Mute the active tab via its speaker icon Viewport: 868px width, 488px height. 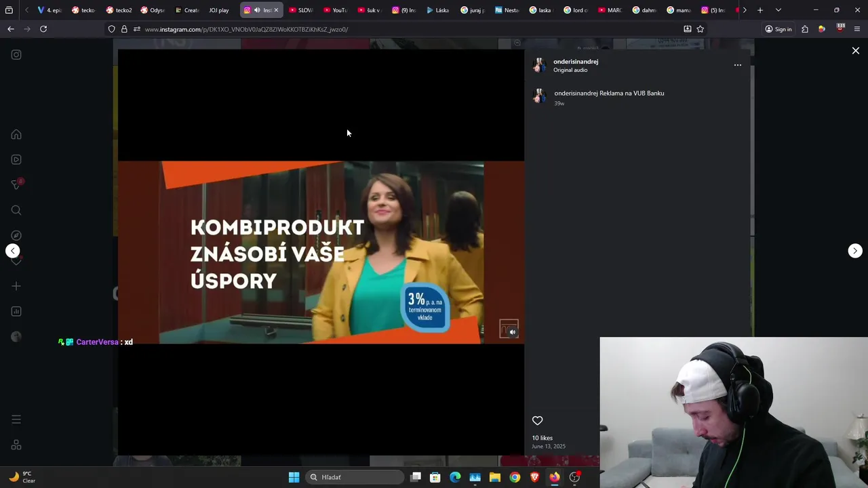tap(257, 10)
